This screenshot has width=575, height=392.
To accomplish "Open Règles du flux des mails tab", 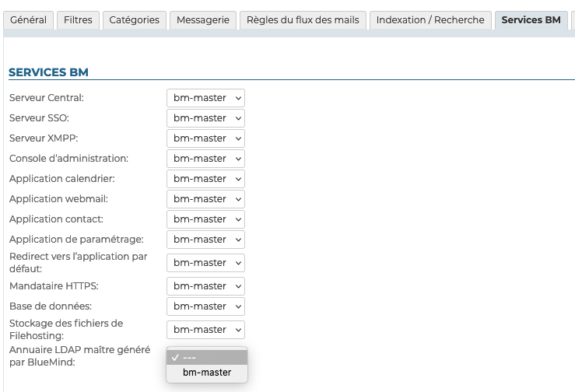I will click(302, 20).
